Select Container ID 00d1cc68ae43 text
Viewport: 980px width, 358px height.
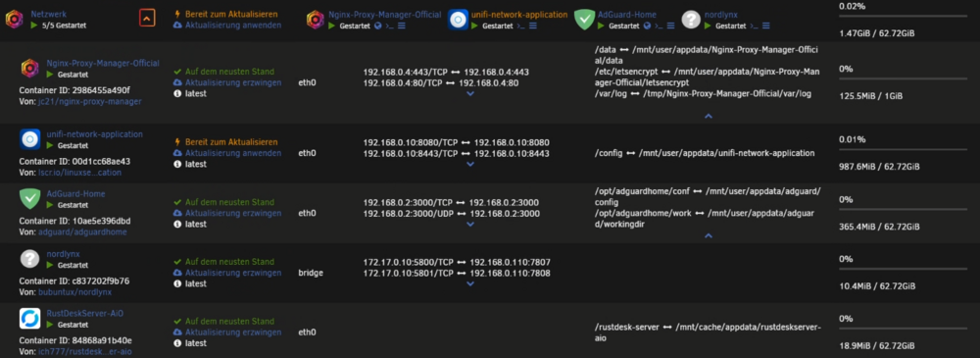pyautogui.click(x=74, y=162)
